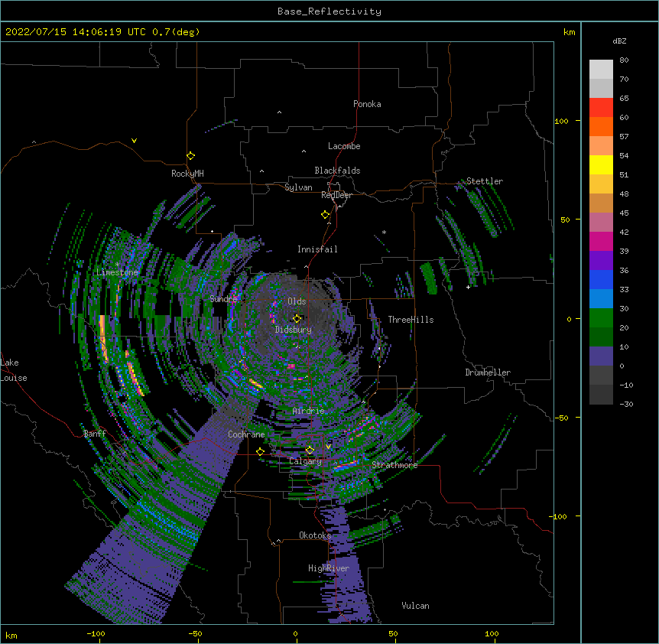The image size is (659, 644).
Task: Click the HighRiver town label
Action: (x=328, y=568)
